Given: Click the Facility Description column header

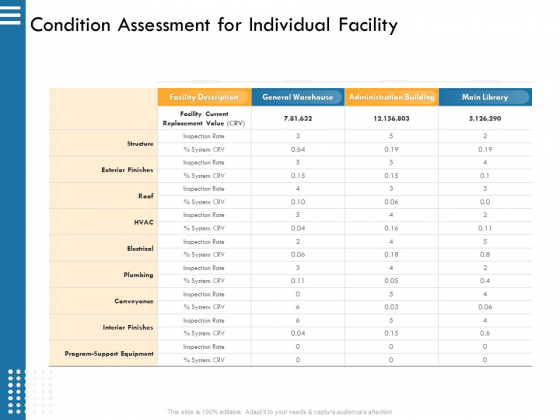Looking at the screenshot, I should coord(204,97).
